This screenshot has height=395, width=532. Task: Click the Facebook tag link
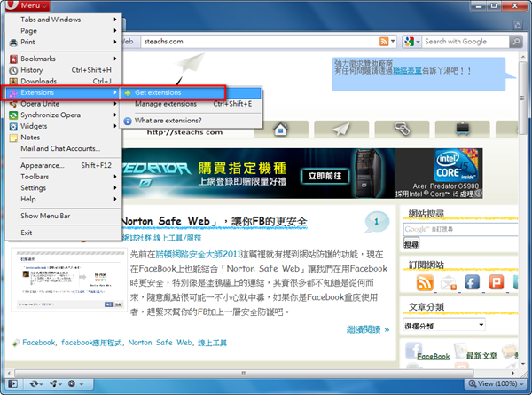pos(38,343)
